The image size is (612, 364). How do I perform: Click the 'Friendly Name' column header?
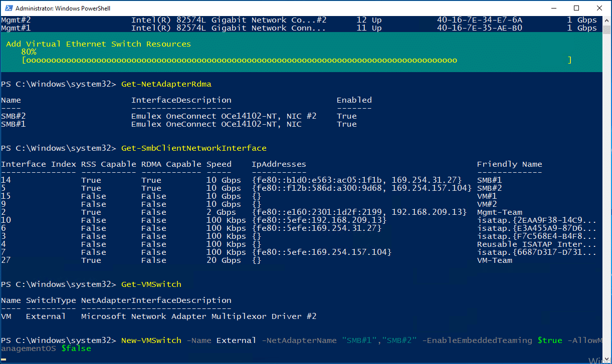point(510,164)
